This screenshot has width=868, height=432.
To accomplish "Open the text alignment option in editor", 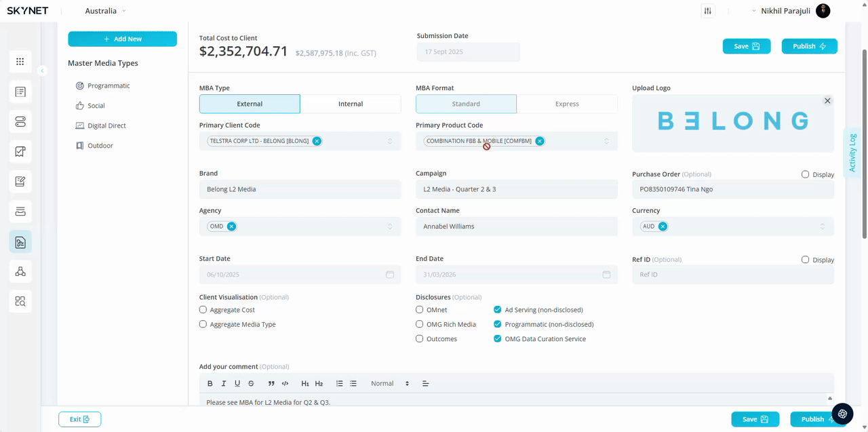I will (426, 384).
